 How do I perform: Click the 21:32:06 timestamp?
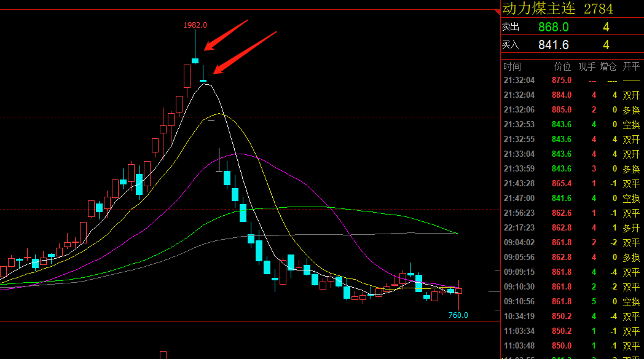click(x=519, y=109)
